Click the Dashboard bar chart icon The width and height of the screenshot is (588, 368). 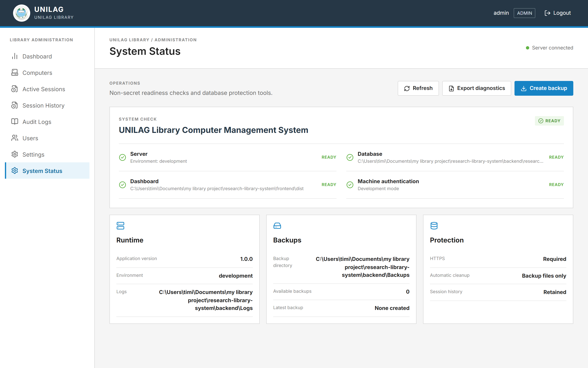(x=14, y=56)
